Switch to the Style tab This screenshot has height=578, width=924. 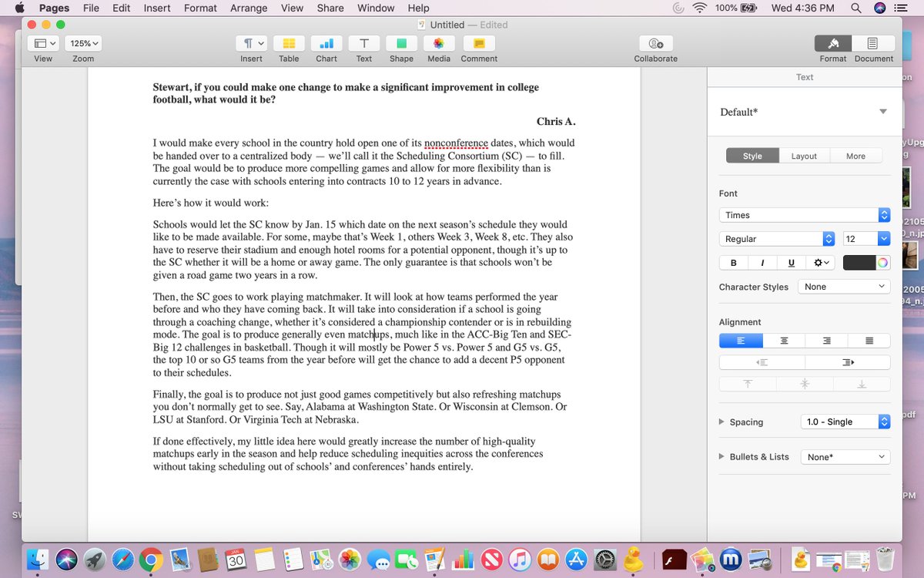click(752, 156)
